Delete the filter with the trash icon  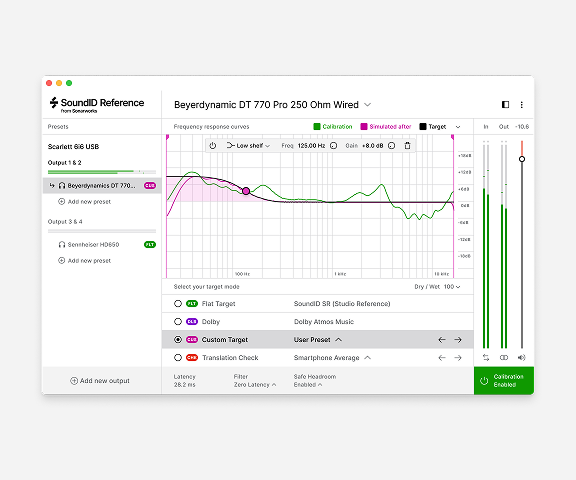(407, 146)
